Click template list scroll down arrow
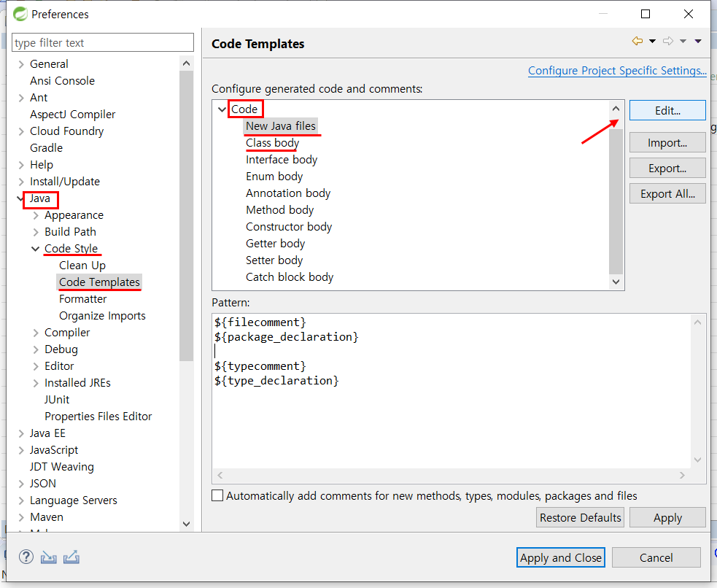Viewport: 717px width, 588px height. click(x=616, y=282)
